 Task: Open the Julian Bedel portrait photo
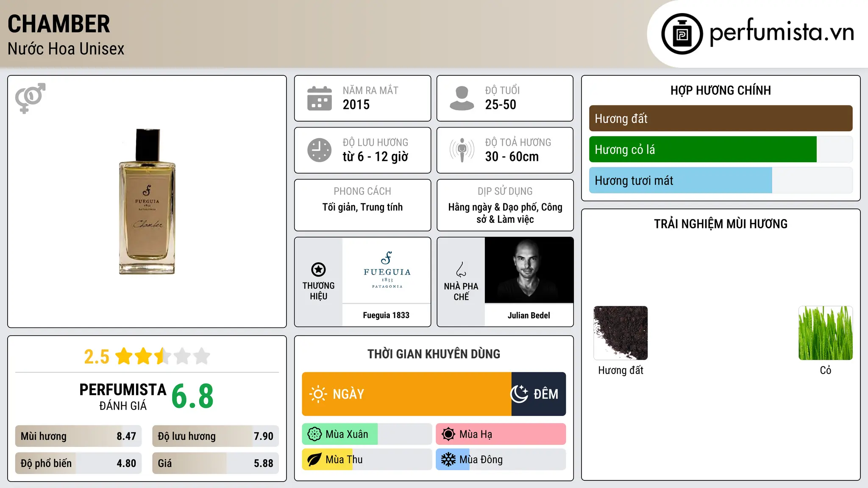(x=529, y=270)
